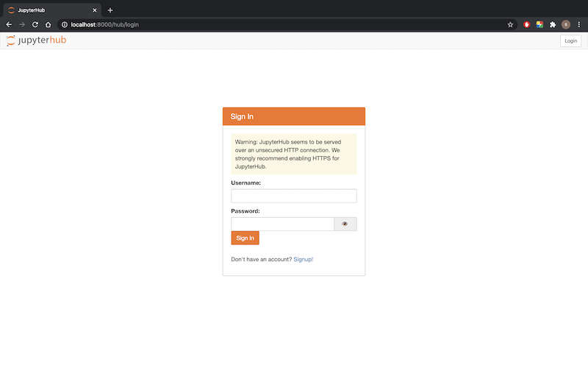The height and width of the screenshot is (368, 588).
Task: View site information icon in address bar
Action: click(x=65, y=24)
